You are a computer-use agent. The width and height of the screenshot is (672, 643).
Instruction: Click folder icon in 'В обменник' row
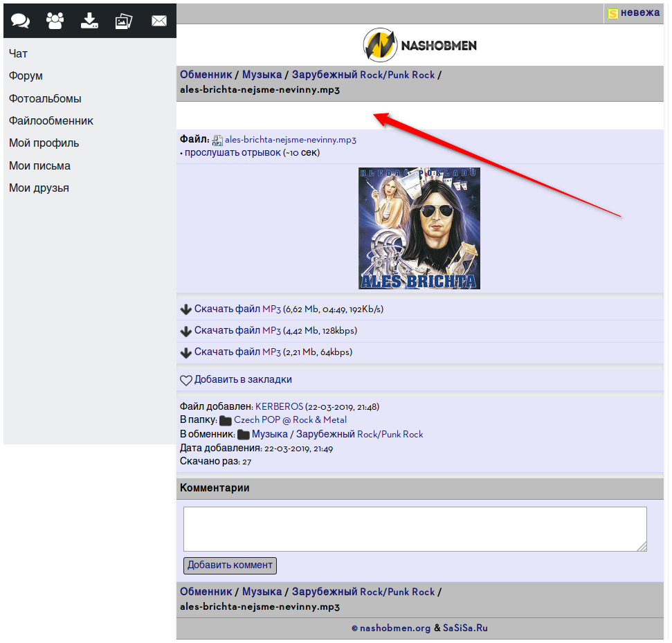coord(244,435)
